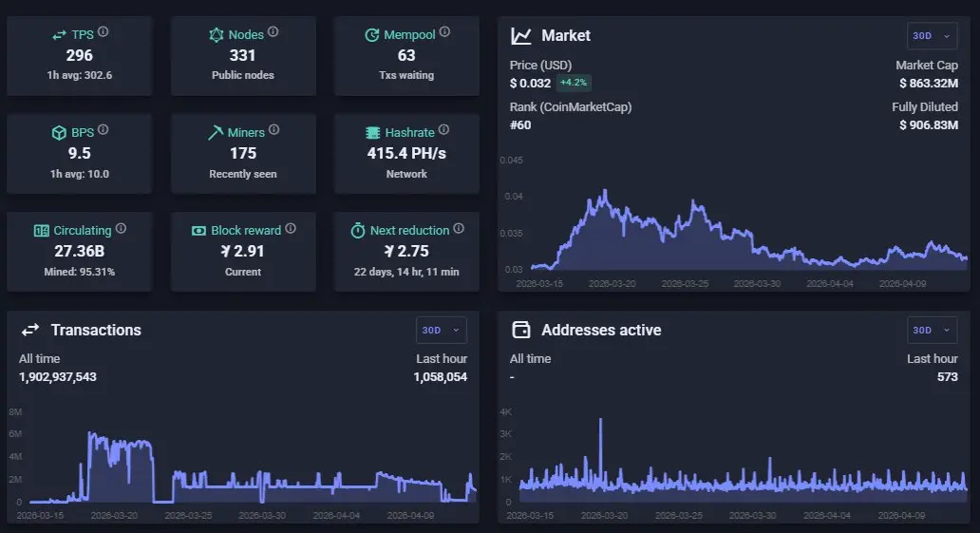
Task: Click the info icon next to TPS
Action: [x=104, y=31]
